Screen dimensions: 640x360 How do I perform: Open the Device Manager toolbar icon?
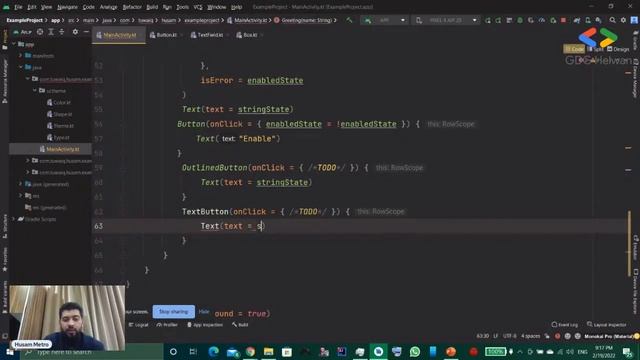tap(588, 20)
